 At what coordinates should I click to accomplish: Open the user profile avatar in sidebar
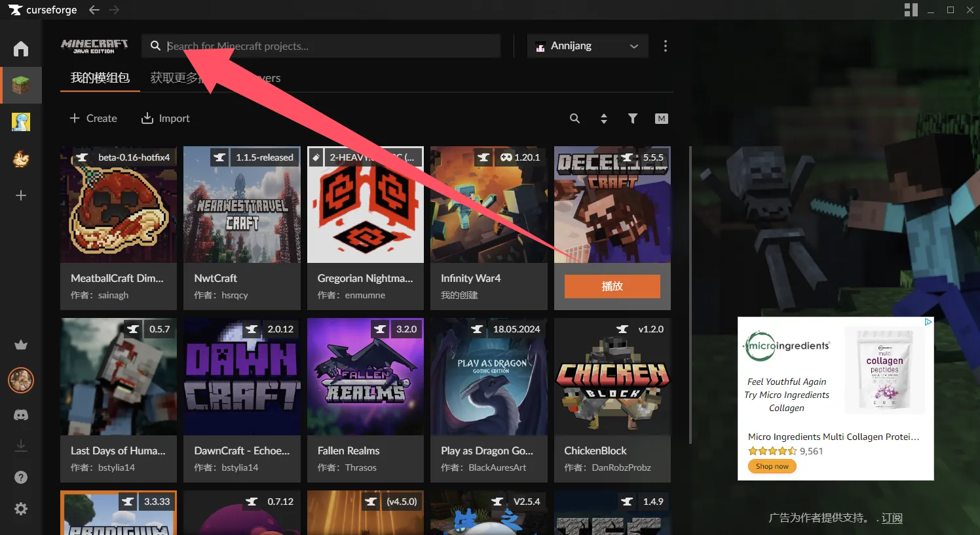tap(21, 380)
